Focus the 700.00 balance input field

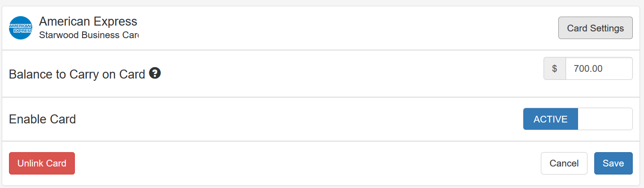click(x=599, y=69)
